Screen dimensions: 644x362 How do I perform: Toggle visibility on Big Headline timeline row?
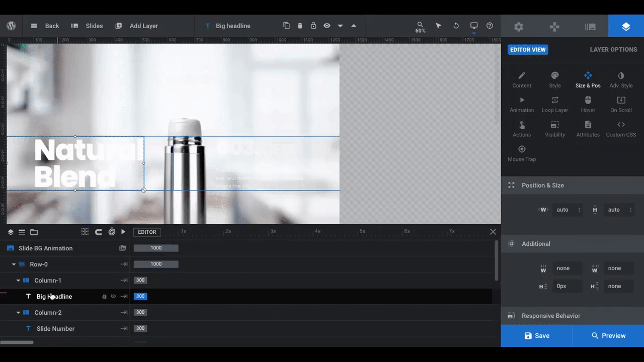pyautogui.click(x=113, y=297)
